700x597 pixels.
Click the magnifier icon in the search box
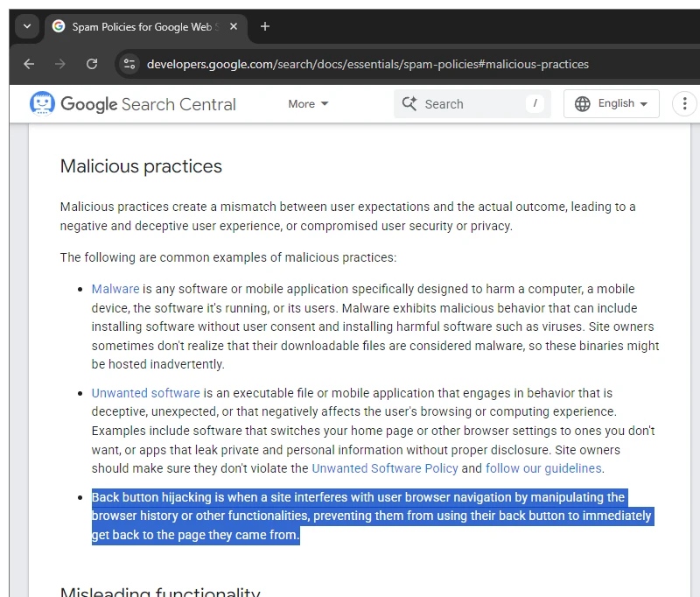tap(409, 104)
